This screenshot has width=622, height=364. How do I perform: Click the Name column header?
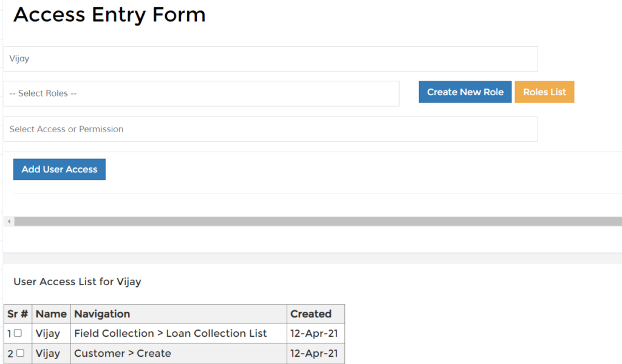pyautogui.click(x=51, y=314)
